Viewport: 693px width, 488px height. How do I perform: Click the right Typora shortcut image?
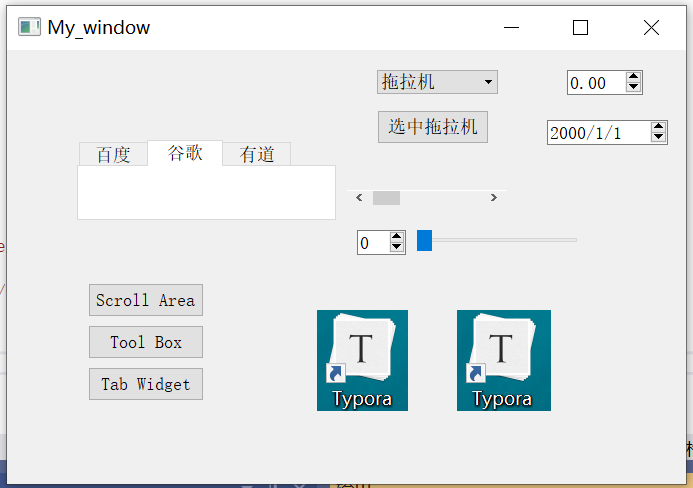click(504, 360)
